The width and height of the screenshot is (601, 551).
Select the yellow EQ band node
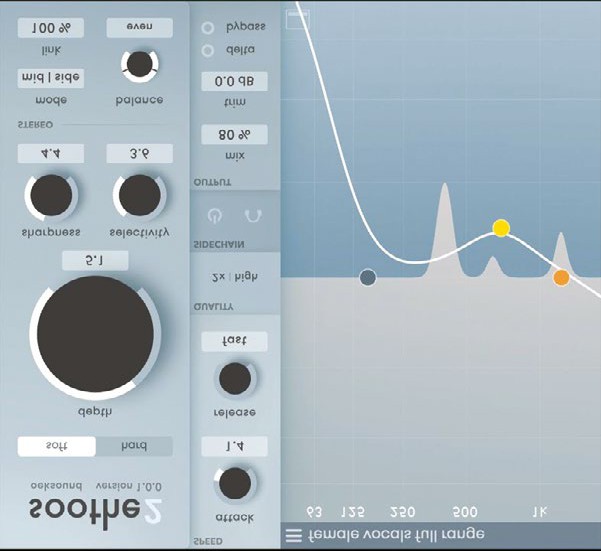pyautogui.click(x=501, y=228)
